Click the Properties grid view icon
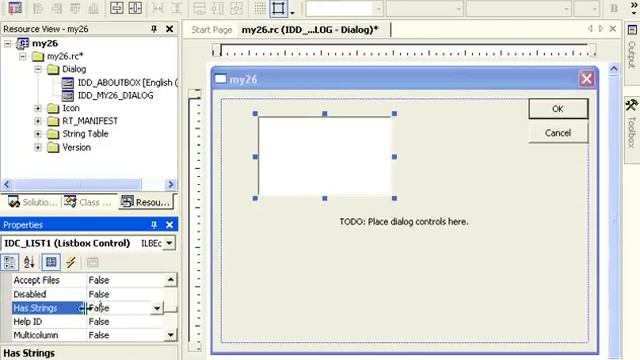The image size is (640, 360). [51, 262]
